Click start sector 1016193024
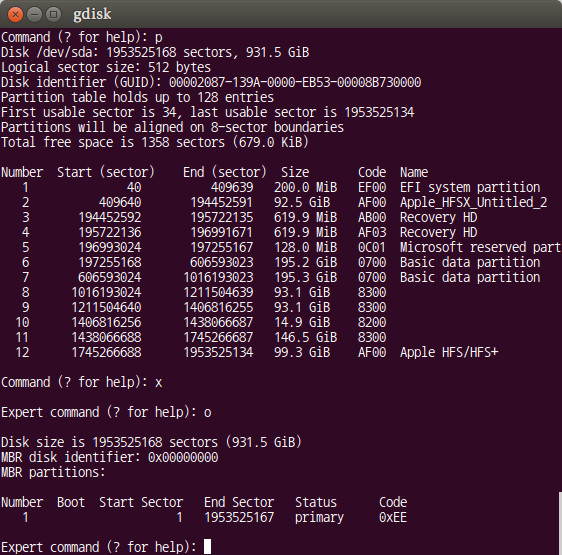 (x=106, y=293)
